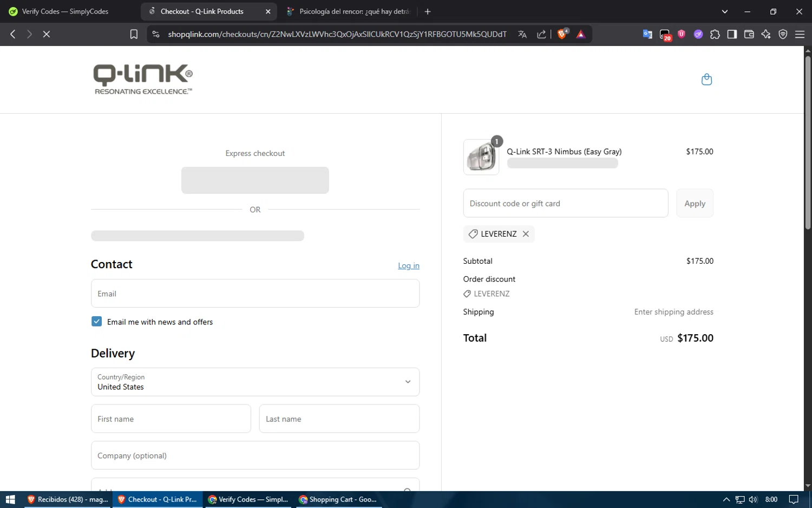The height and width of the screenshot is (508, 812).
Task: Open the tab search dropdown arrow
Action: tap(725, 11)
